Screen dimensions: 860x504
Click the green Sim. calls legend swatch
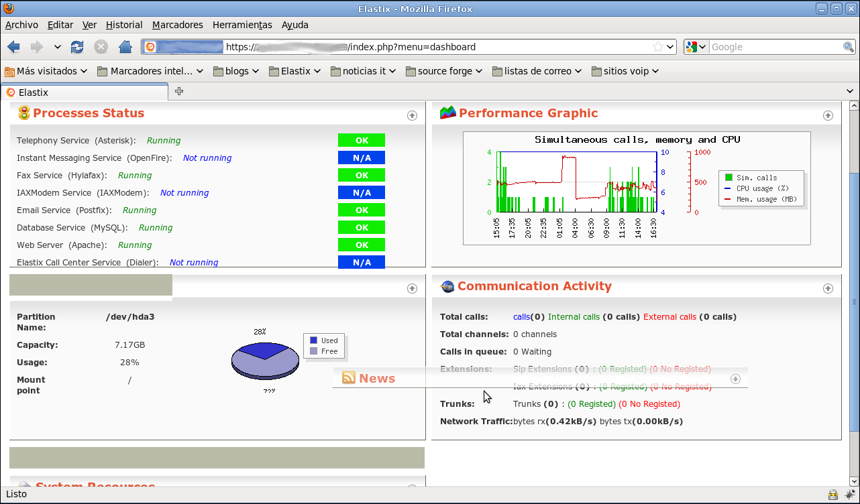tap(729, 178)
